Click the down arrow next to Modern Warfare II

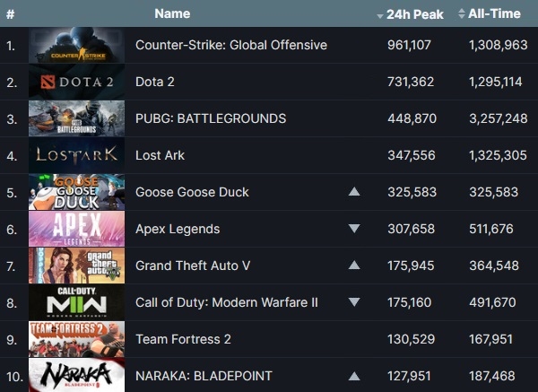click(x=354, y=302)
